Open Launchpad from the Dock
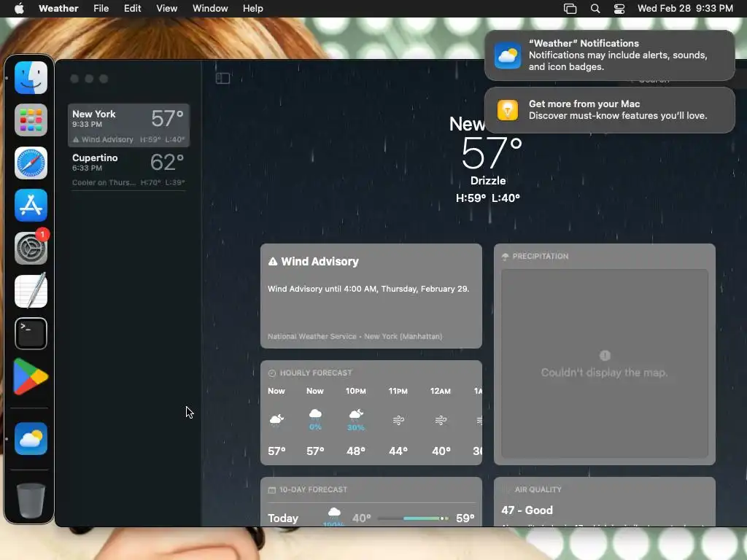Viewport: 747px width, 560px height. 31,120
